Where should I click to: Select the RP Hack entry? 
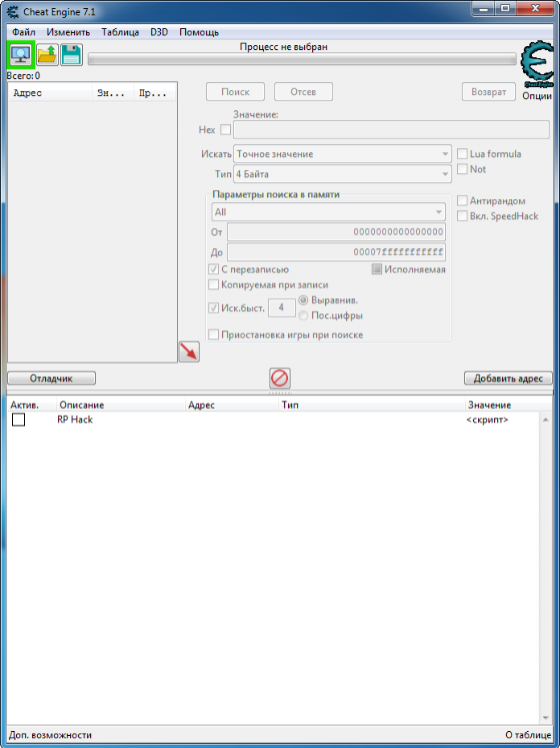coord(75,419)
